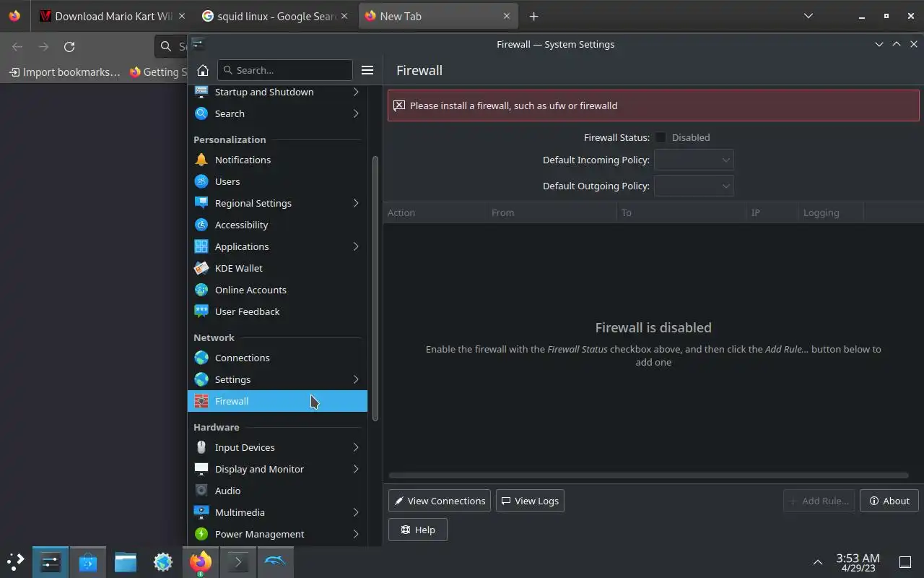Click the Notifications bell icon

201,160
